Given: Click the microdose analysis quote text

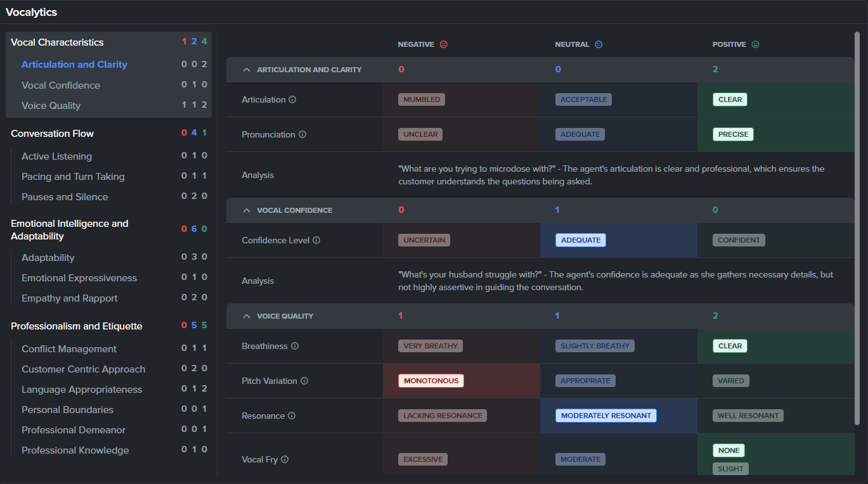Looking at the screenshot, I should tap(611, 175).
